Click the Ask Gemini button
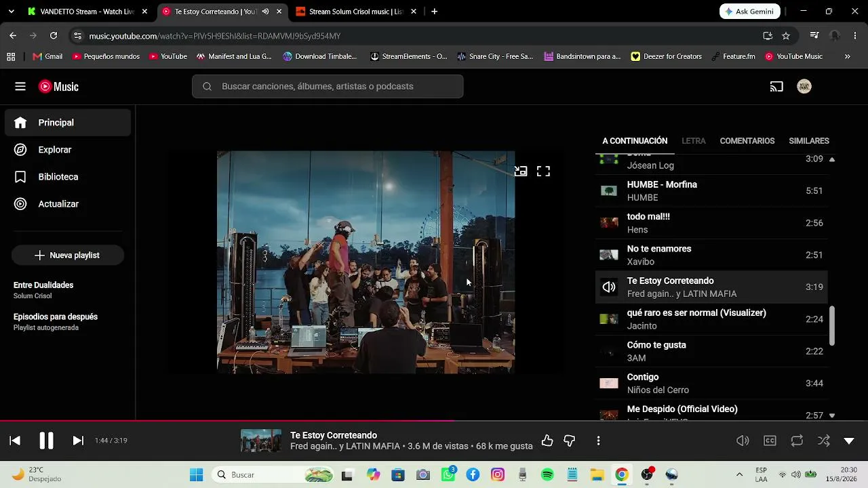This screenshot has width=868, height=488. 750,12
